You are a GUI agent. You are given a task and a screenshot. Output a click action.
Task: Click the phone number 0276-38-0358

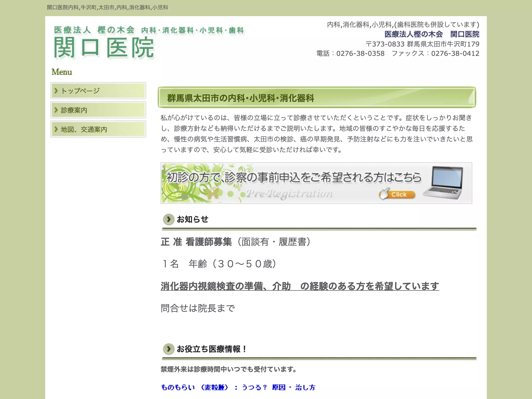point(360,54)
